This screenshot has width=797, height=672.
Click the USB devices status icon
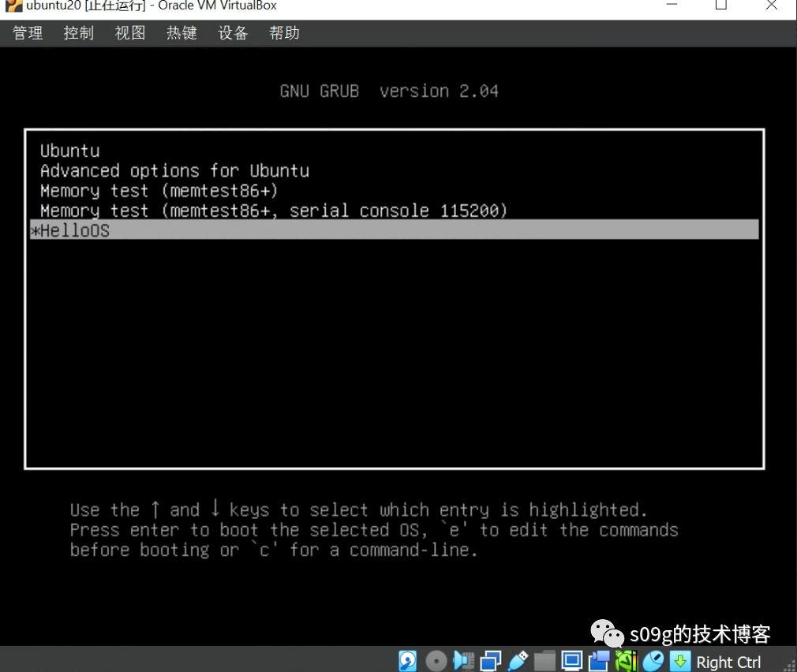(518, 661)
